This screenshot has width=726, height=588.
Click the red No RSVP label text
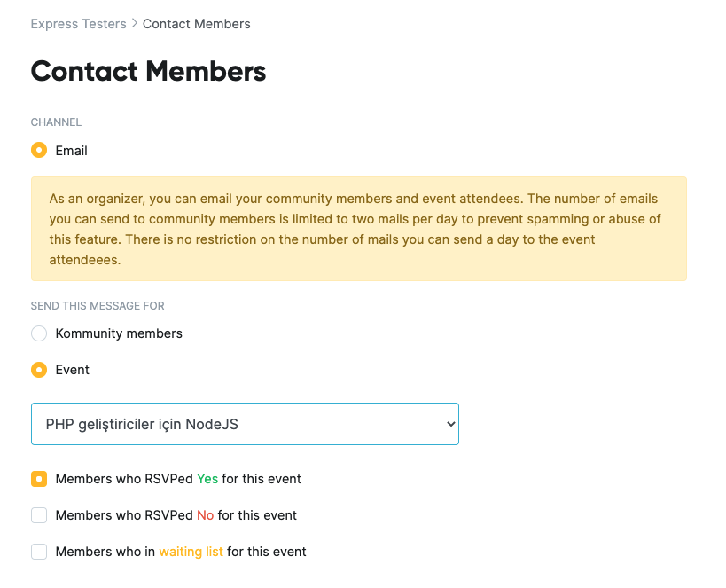205,515
